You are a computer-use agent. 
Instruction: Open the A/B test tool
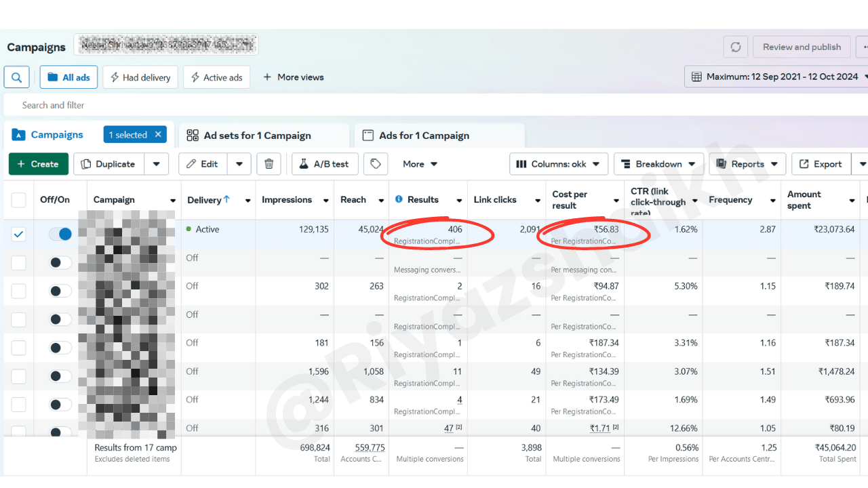[x=324, y=164]
